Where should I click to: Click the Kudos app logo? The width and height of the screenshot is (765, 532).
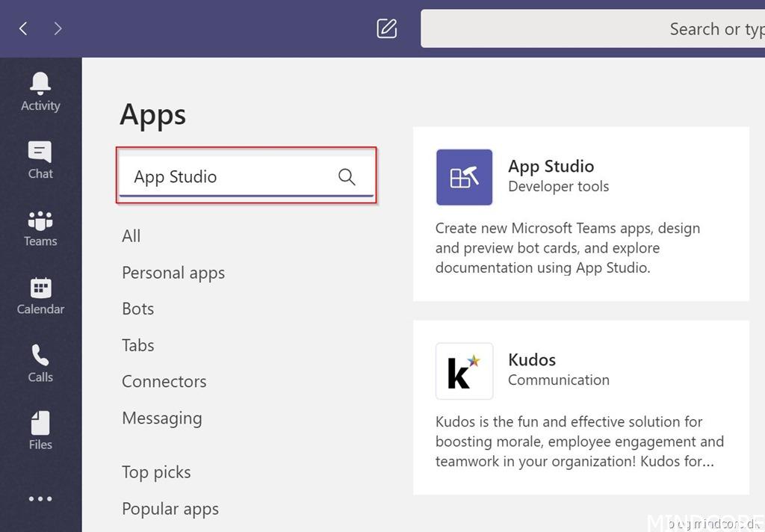click(464, 371)
